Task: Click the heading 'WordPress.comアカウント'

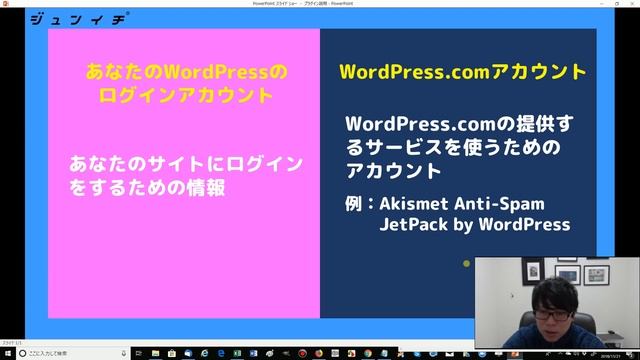Action: (462, 72)
